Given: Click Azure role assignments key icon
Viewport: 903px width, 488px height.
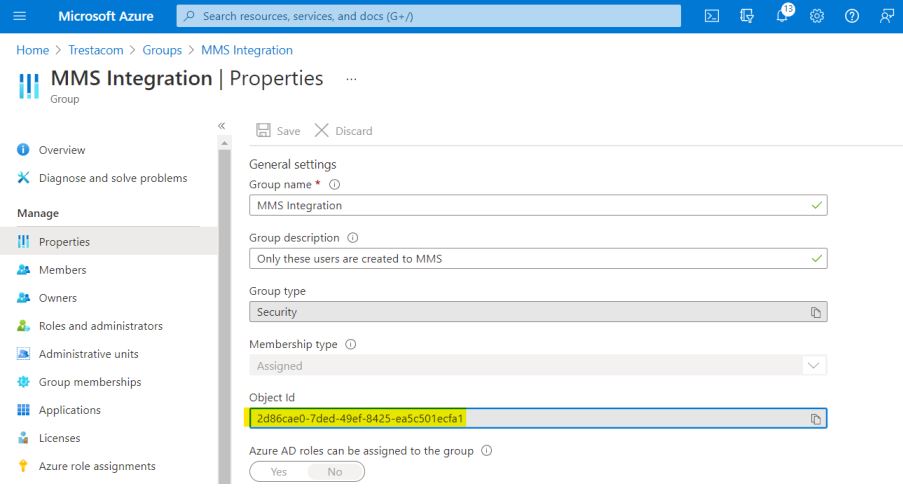Looking at the screenshot, I should [23, 466].
